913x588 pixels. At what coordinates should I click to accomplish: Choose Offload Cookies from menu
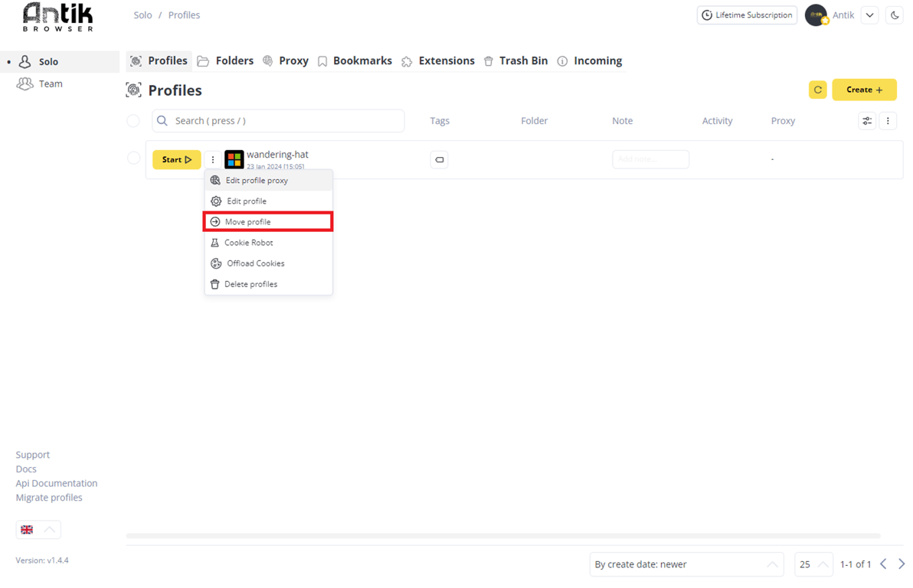click(268, 263)
